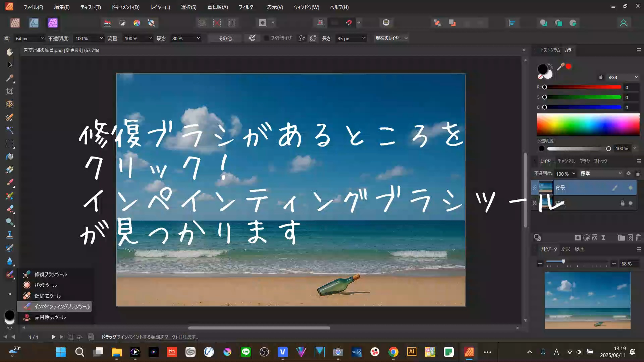Open the brush 幅 size dropdown
Image resolution: width=644 pixels, height=362 pixels.
(x=42, y=38)
